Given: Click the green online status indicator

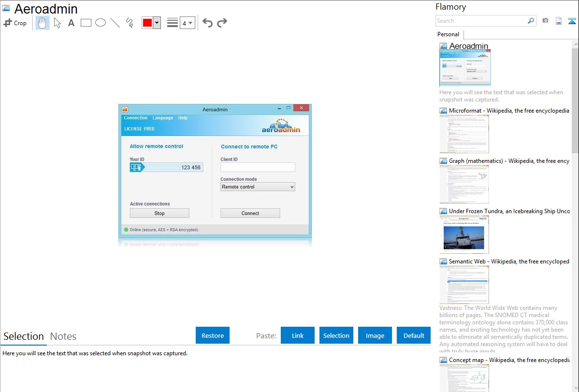Looking at the screenshot, I should pos(126,230).
